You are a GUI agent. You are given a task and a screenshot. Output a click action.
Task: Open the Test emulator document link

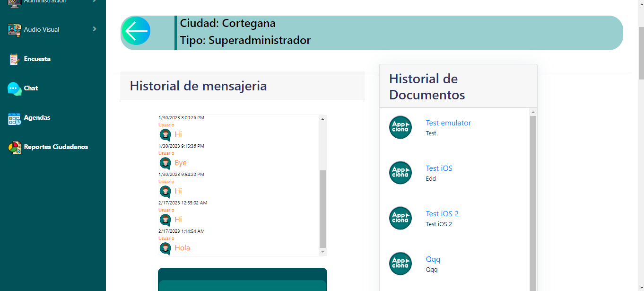(x=448, y=123)
